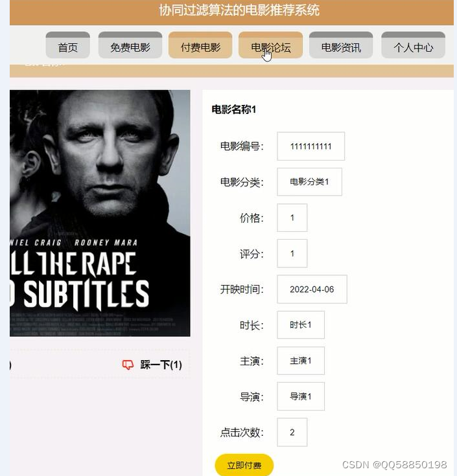Click the 电影名称1 movie title heading
Image resolution: width=457 pixels, height=476 pixels.
pos(234,109)
